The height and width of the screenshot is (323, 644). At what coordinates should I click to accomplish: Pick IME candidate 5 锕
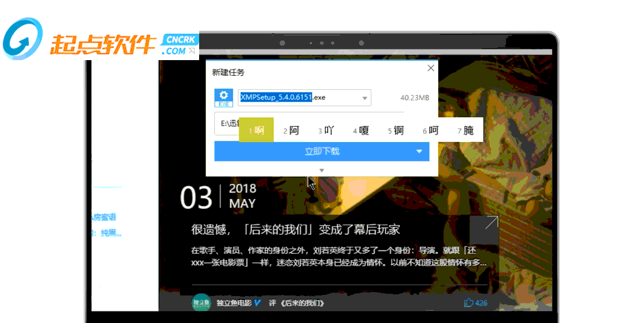tap(396, 130)
